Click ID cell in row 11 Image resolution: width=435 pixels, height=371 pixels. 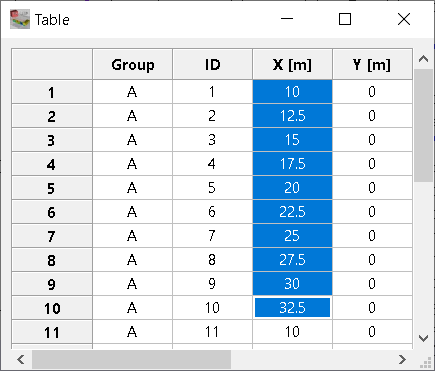click(212, 332)
